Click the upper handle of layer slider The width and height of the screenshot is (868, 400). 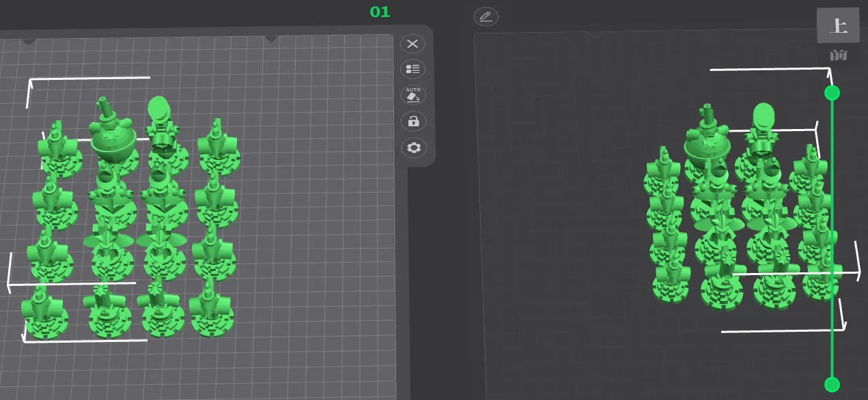click(832, 93)
